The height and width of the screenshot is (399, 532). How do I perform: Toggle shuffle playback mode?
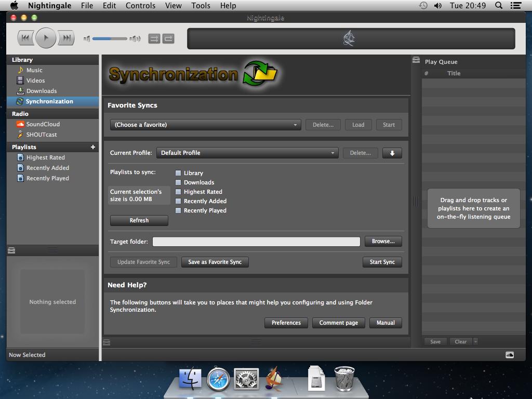point(154,38)
